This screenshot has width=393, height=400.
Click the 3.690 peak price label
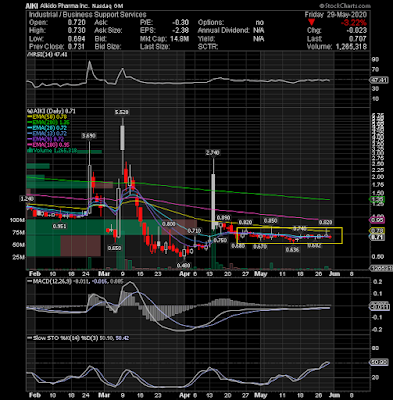tap(89, 136)
